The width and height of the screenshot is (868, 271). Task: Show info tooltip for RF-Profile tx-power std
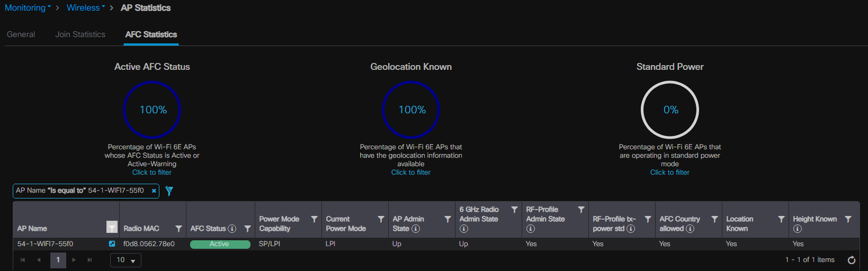tap(631, 229)
